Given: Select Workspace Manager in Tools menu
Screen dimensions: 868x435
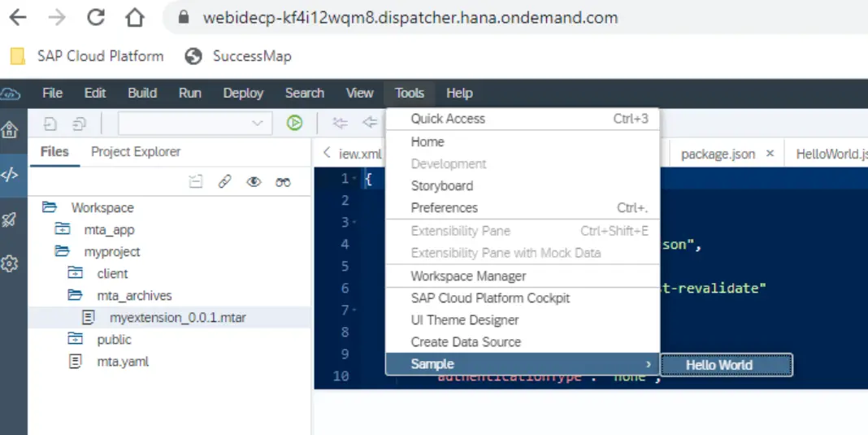Looking at the screenshot, I should [x=523, y=276].
